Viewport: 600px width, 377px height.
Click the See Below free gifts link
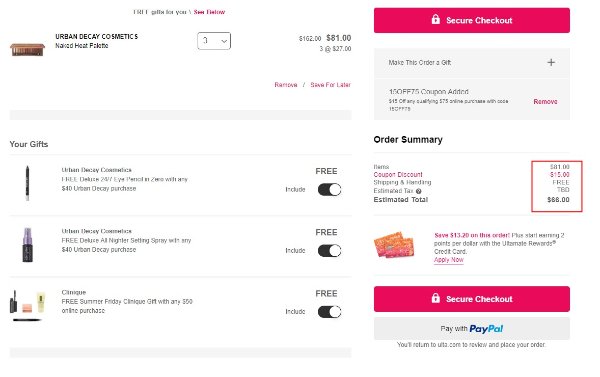coord(209,12)
